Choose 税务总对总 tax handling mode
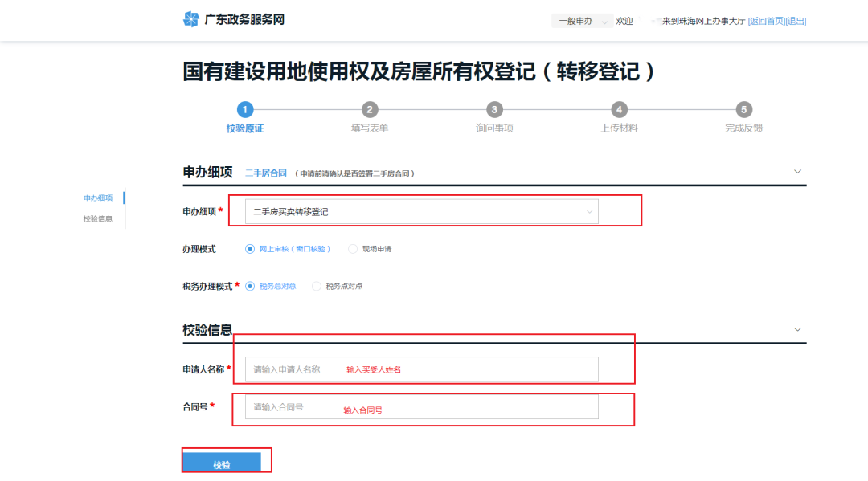The height and width of the screenshot is (481, 868). coord(250,286)
